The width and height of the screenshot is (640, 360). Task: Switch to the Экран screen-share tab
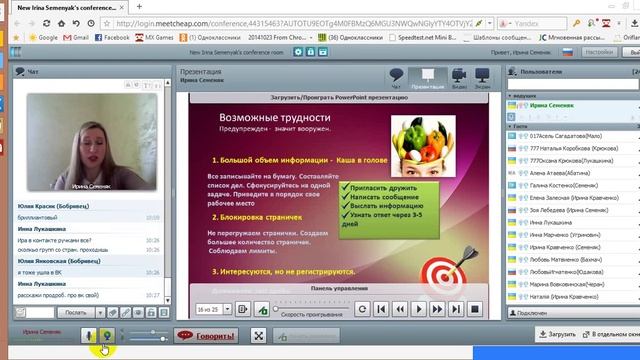(482, 78)
